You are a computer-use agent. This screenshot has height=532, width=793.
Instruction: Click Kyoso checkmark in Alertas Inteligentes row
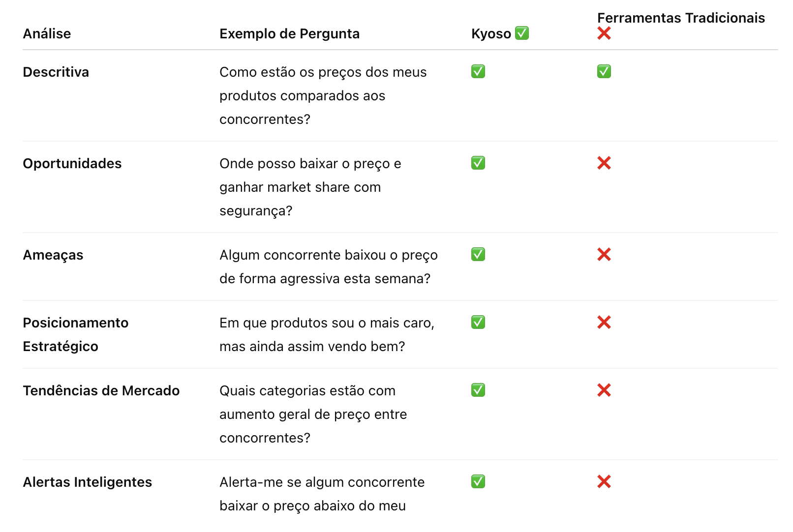coord(478,481)
